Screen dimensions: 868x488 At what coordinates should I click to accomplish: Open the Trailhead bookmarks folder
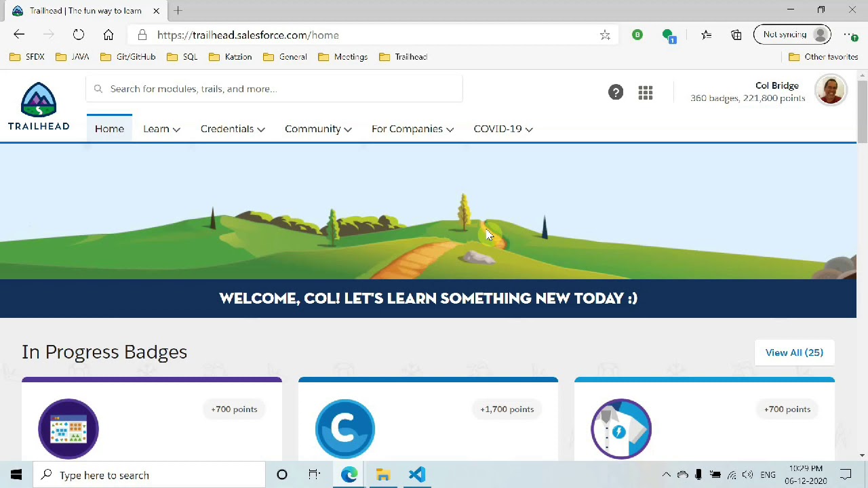pos(403,57)
